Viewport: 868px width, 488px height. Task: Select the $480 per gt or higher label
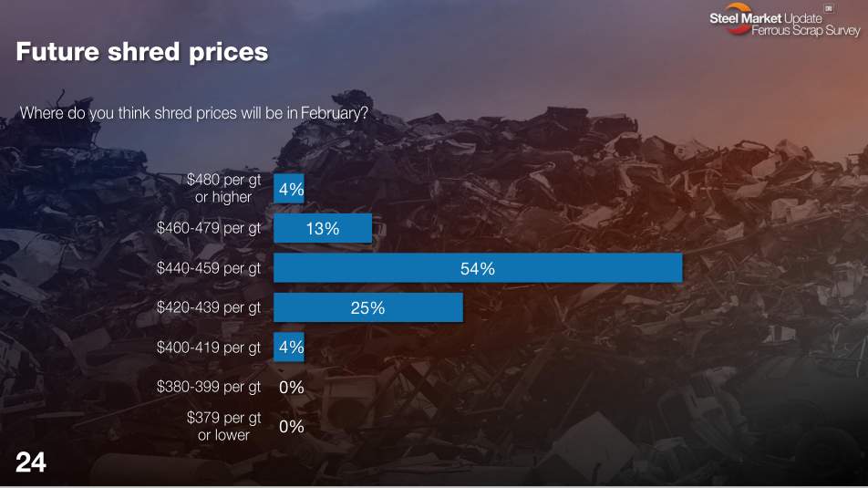tap(223, 189)
